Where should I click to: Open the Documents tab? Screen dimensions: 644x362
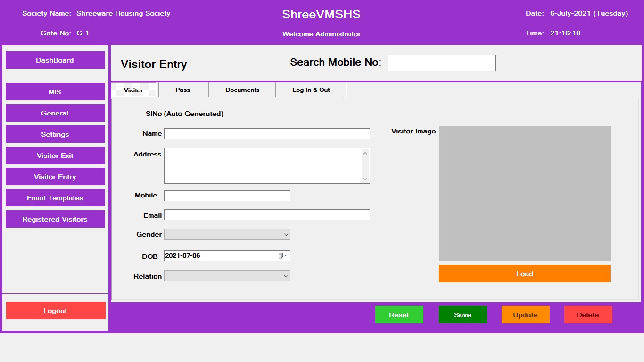coord(242,90)
